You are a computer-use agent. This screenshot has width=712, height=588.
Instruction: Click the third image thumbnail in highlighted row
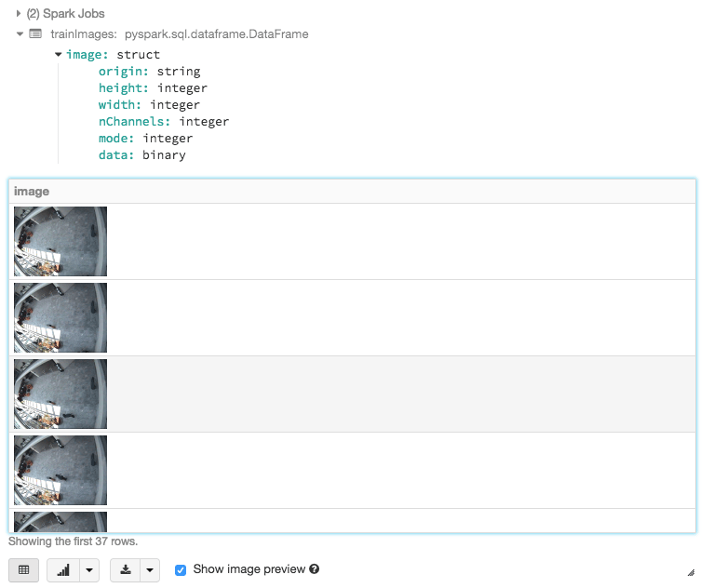[60, 394]
